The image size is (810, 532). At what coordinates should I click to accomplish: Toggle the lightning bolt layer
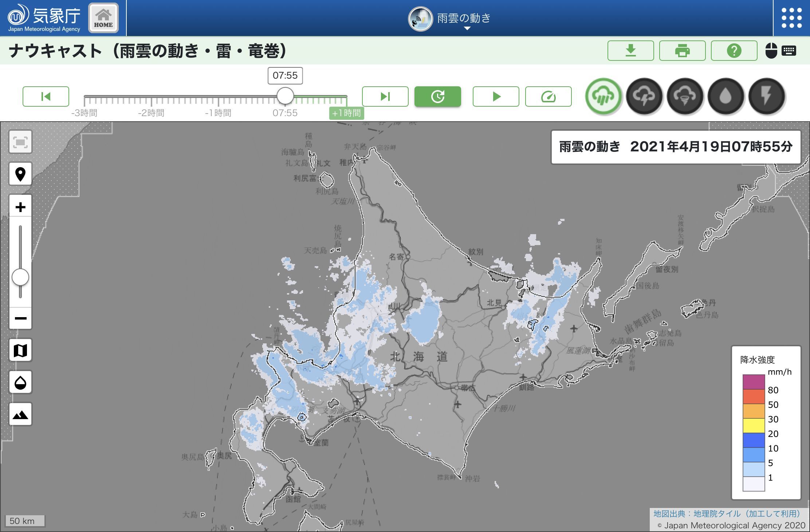(766, 96)
